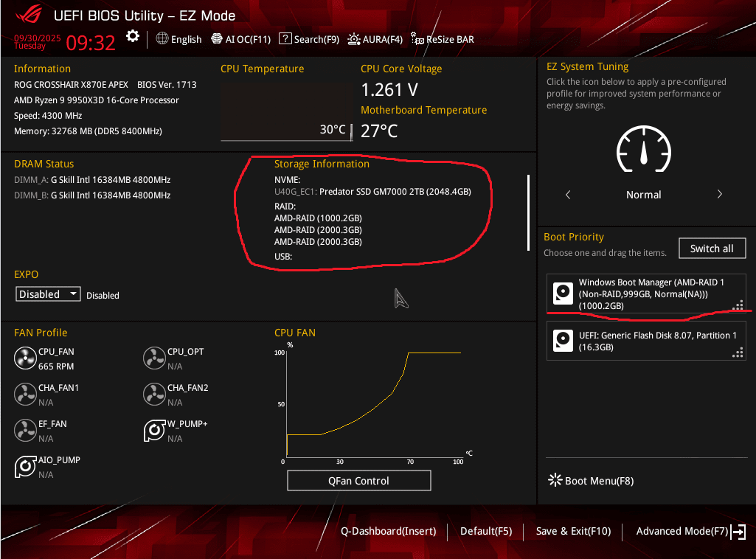The width and height of the screenshot is (756, 559).
Task: Click the date 09/30/2025 Tuesday
Action: click(x=37, y=42)
